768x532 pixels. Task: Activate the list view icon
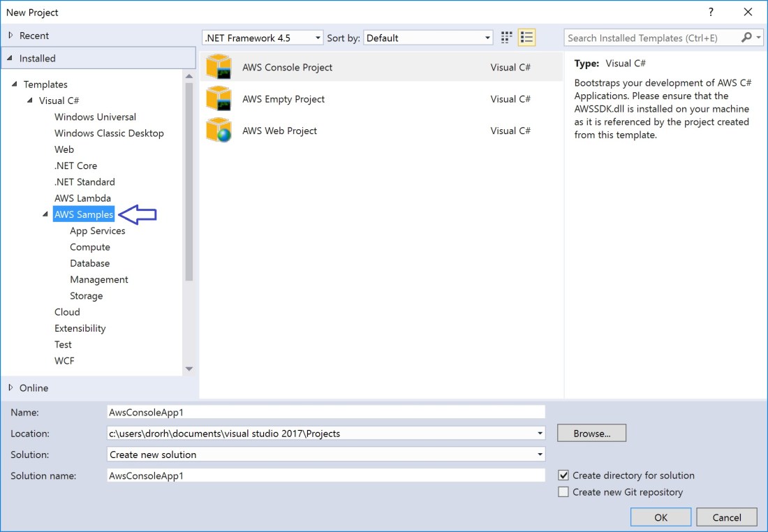click(x=526, y=37)
